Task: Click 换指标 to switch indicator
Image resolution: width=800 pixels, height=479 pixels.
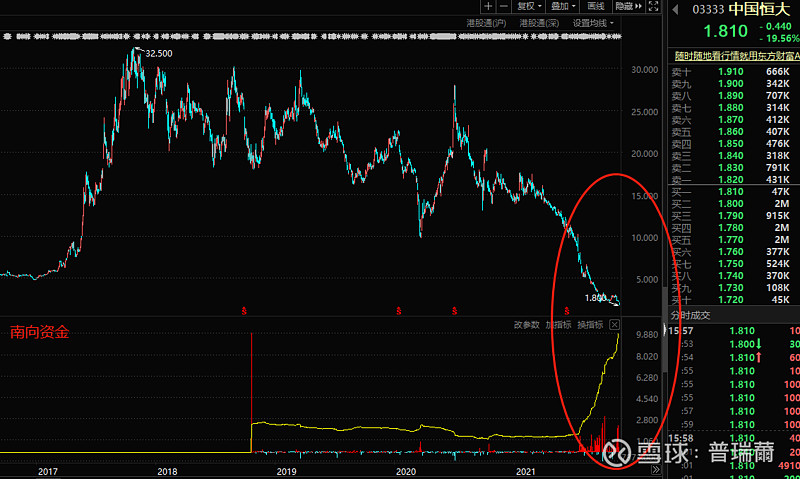Action: (590, 324)
